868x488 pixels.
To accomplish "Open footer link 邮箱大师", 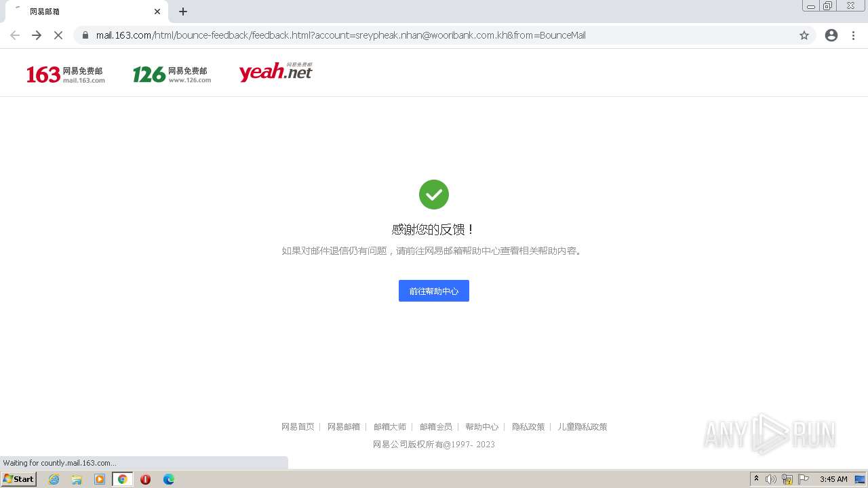I will [x=390, y=427].
